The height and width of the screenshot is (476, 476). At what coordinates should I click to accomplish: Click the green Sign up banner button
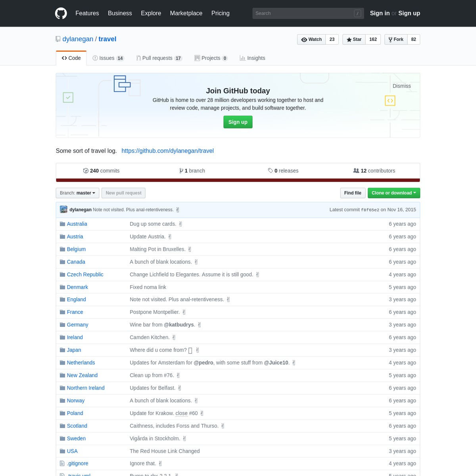[238, 122]
